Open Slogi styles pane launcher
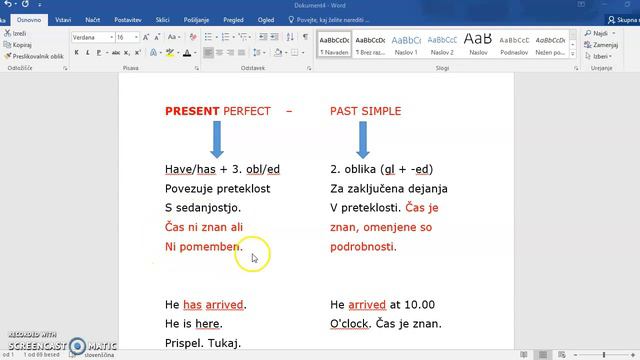This screenshot has height=360, width=640. pyautogui.click(x=576, y=69)
